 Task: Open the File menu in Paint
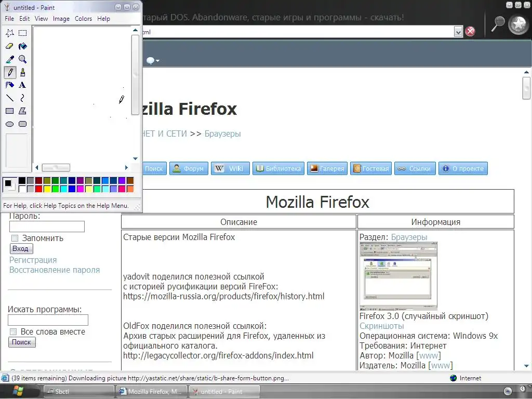9,19
